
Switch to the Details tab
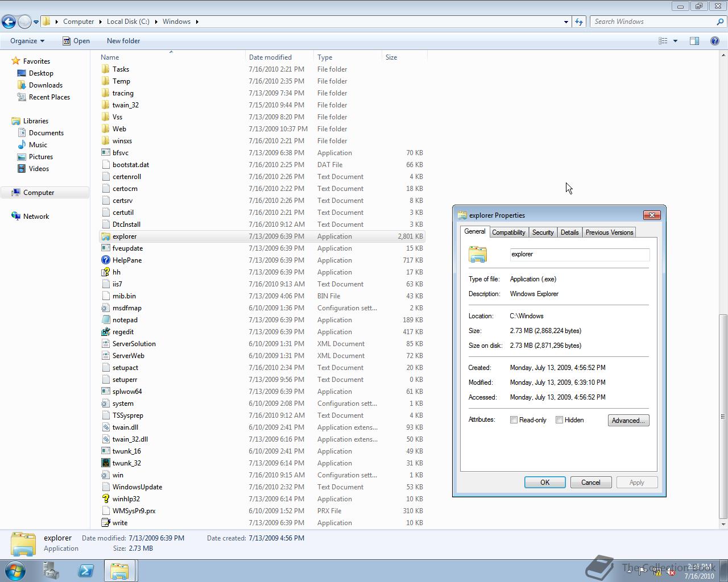[569, 232]
